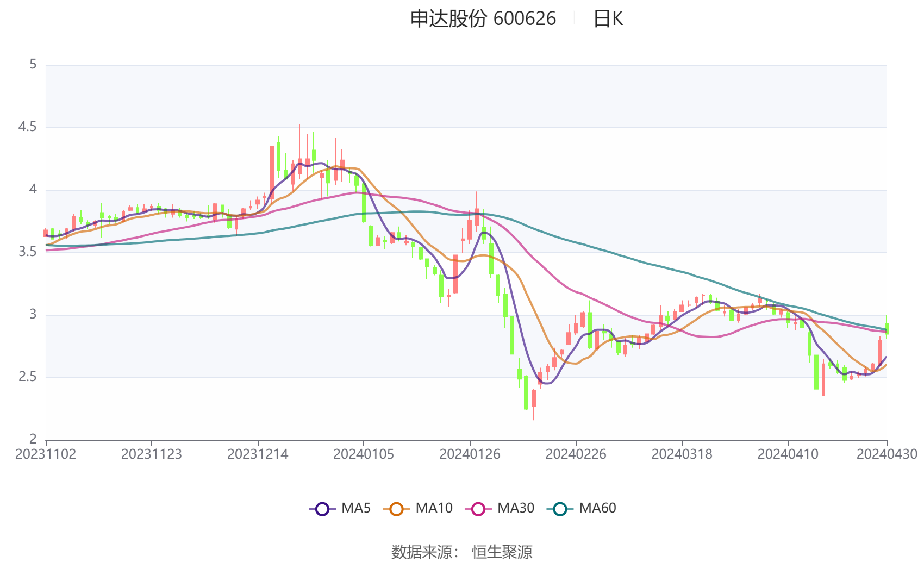Select the 20240105 date axis label
924x562 pixels.
pyautogui.click(x=364, y=454)
